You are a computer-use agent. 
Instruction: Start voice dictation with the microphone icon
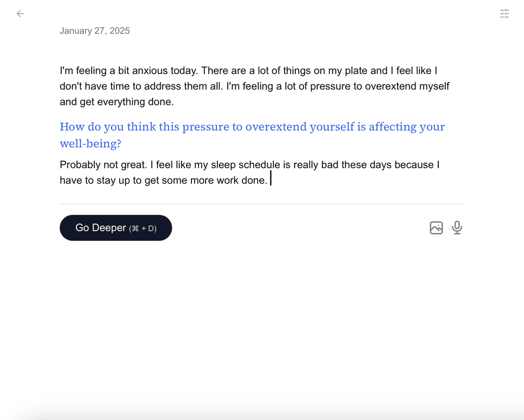click(x=457, y=228)
